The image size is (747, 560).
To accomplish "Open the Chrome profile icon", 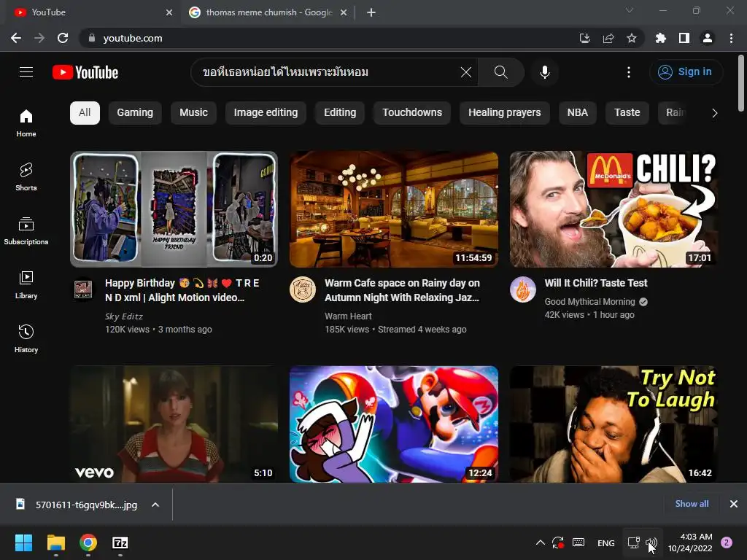I will click(x=708, y=38).
